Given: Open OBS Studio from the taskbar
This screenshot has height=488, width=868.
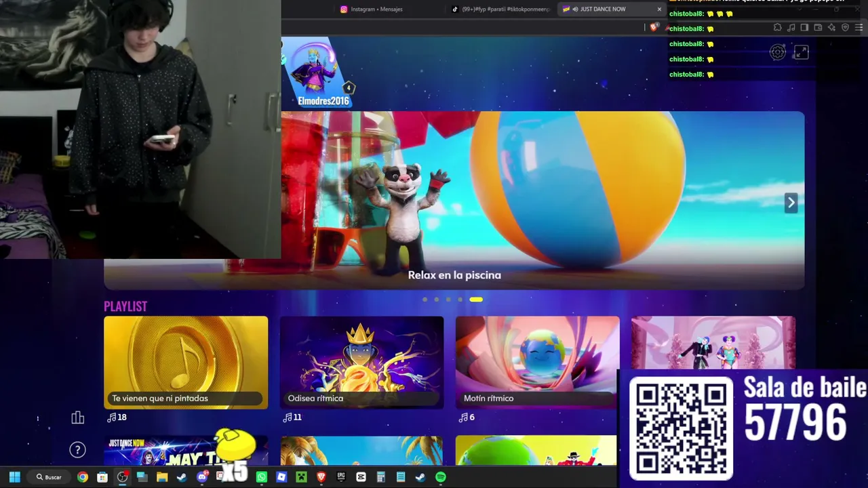Looking at the screenshot, I should pos(122,477).
